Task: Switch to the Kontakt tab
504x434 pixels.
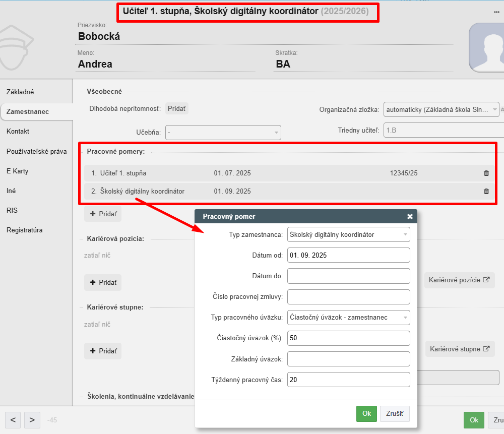Action: point(18,131)
